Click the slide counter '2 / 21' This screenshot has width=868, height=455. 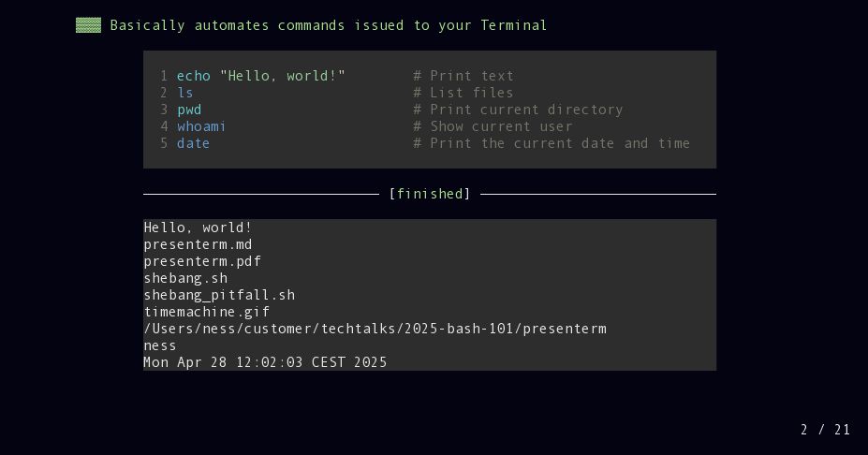[x=825, y=430]
